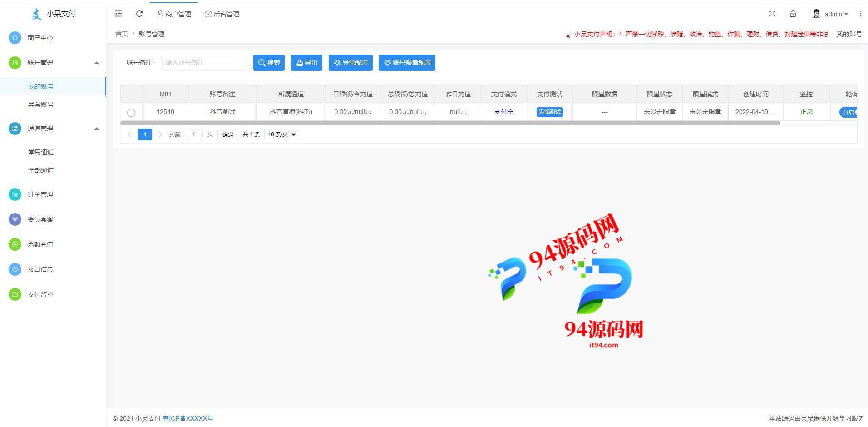Click the 所属通道 column header
The width and height of the screenshot is (868, 427).
tap(291, 94)
